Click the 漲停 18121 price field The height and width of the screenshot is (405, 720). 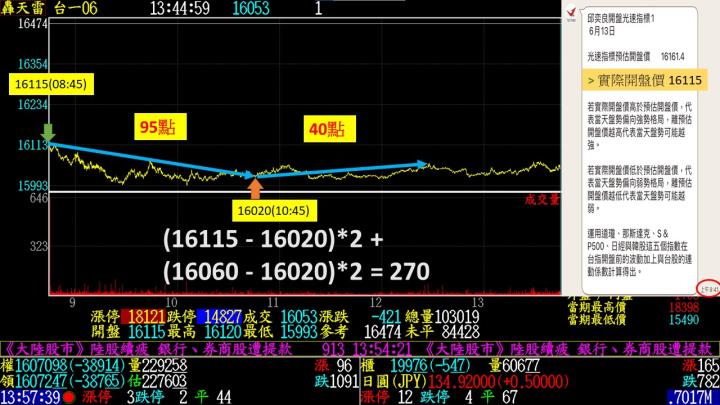point(133,315)
